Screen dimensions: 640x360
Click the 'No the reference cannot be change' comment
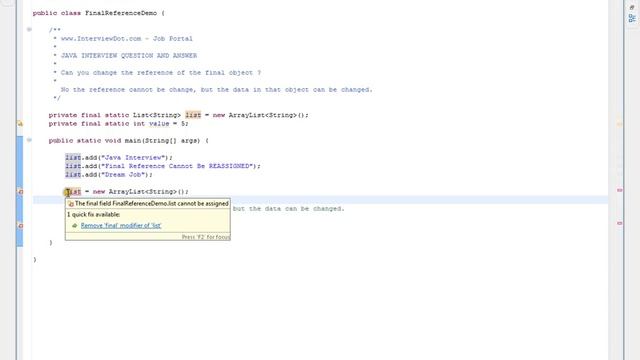[x=216, y=89]
